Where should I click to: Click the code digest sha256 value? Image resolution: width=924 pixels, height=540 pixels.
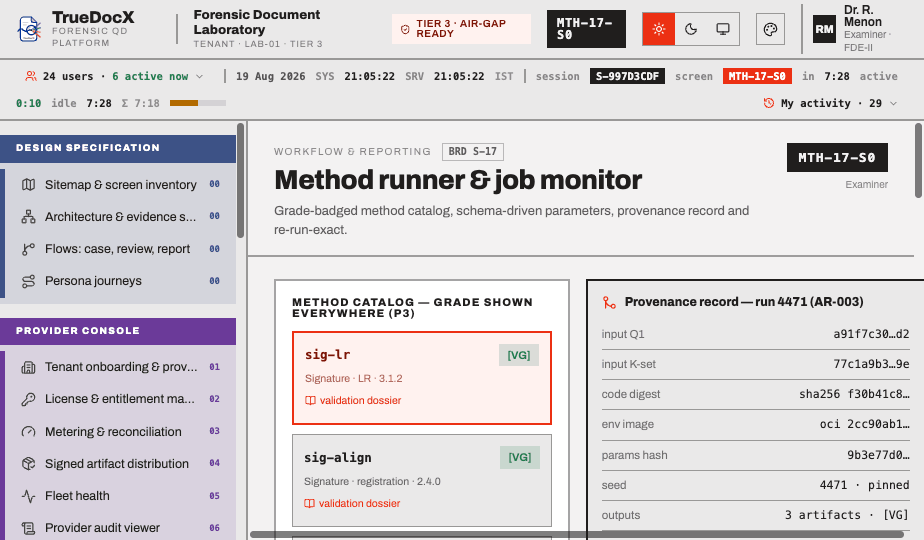click(854, 394)
